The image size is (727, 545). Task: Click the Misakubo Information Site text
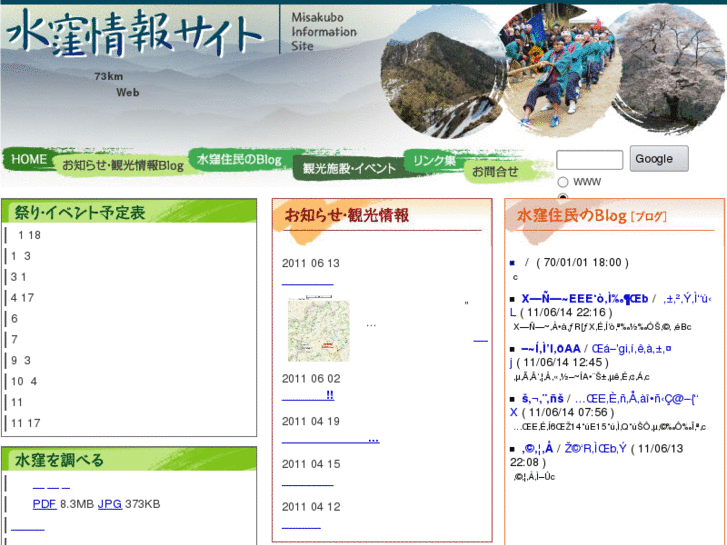[x=324, y=32]
